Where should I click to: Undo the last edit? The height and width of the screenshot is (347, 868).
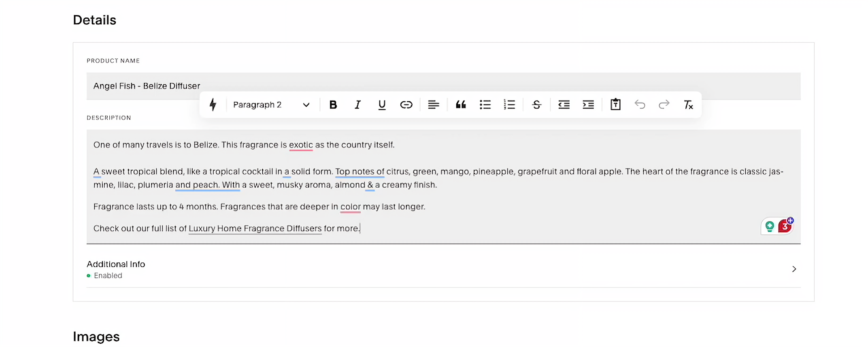(640, 105)
